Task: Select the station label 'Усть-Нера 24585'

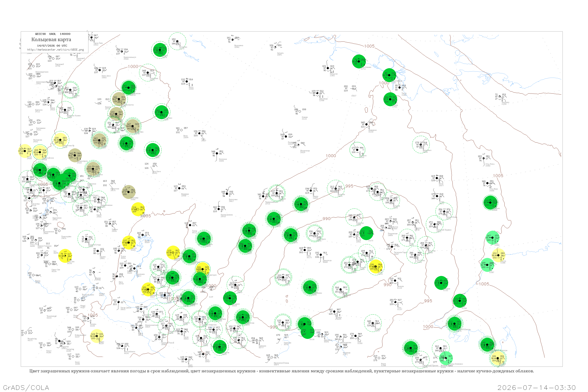Action: click(x=494, y=190)
